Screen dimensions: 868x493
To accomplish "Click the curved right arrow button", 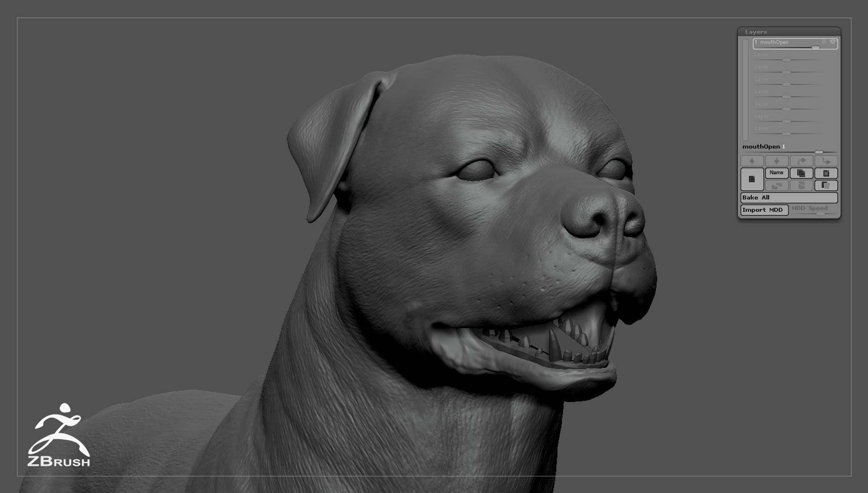I will pyautogui.click(x=801, y=161).
